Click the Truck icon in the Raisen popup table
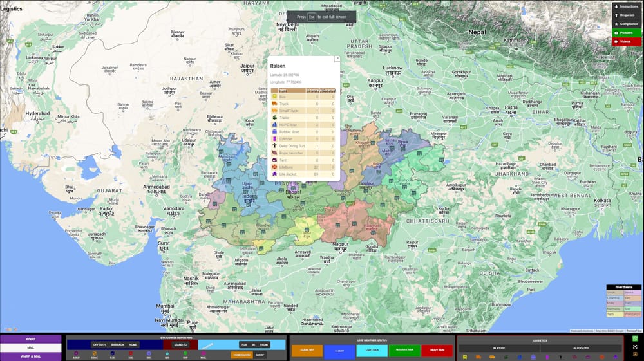644x361 pixels. [274, 104]
